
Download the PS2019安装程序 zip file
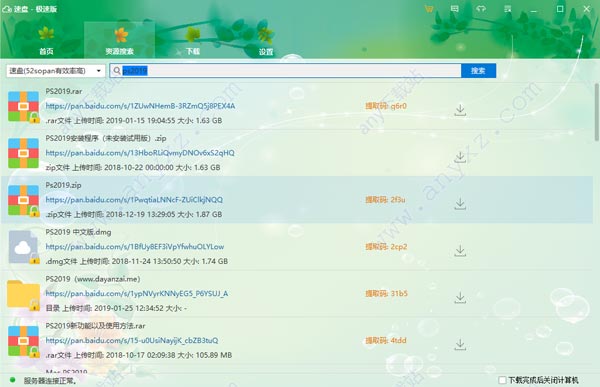[460, 157]
